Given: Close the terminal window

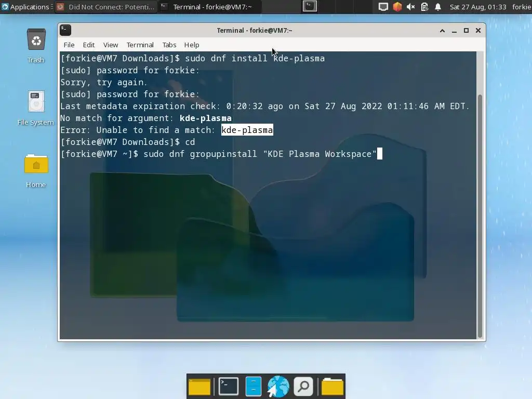Looking at the screenshot, I should [478, 31].
